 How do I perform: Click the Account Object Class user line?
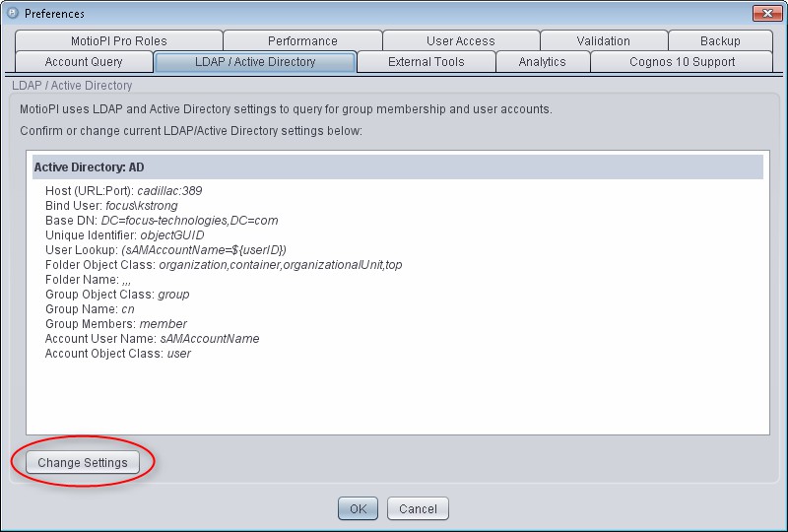point(118,354)
